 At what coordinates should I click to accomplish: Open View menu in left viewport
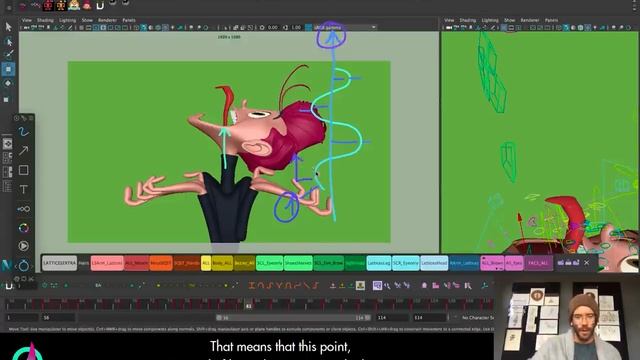(27, 20)
